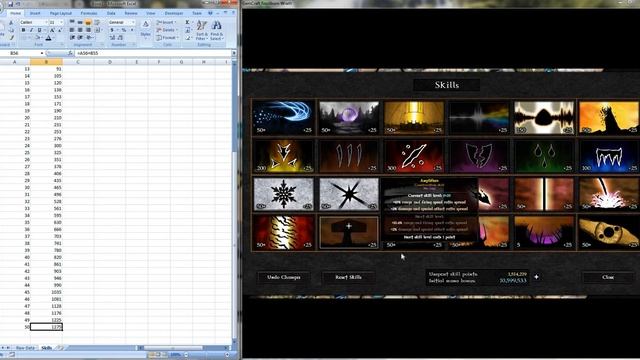Center cell text horizontally
Image resolution: width=640 pixels, height=360 pixels.
[x=80, y=30]
